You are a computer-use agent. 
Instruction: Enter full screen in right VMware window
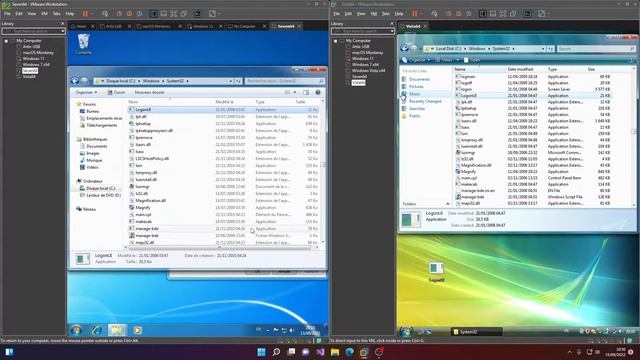click(x=503, y=13)
